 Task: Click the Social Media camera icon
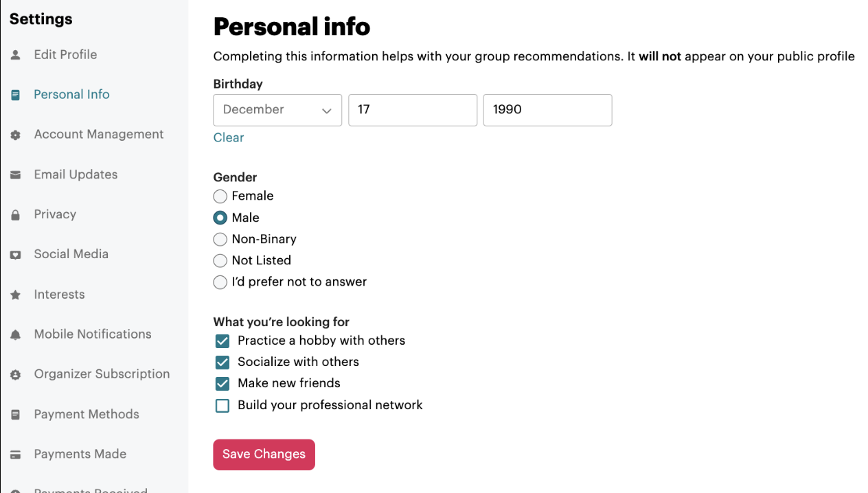[15, 254]
